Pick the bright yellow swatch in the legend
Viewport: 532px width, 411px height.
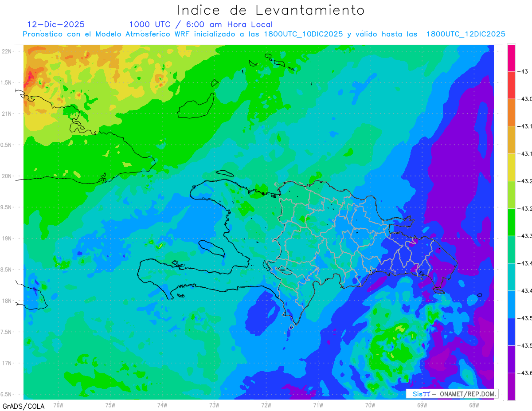point(511,167)
